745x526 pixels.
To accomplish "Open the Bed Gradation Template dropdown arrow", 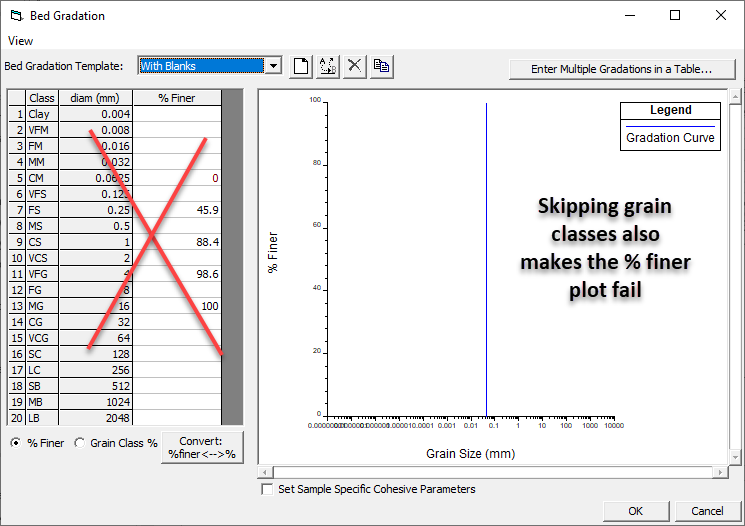I will tap(273, 66).
